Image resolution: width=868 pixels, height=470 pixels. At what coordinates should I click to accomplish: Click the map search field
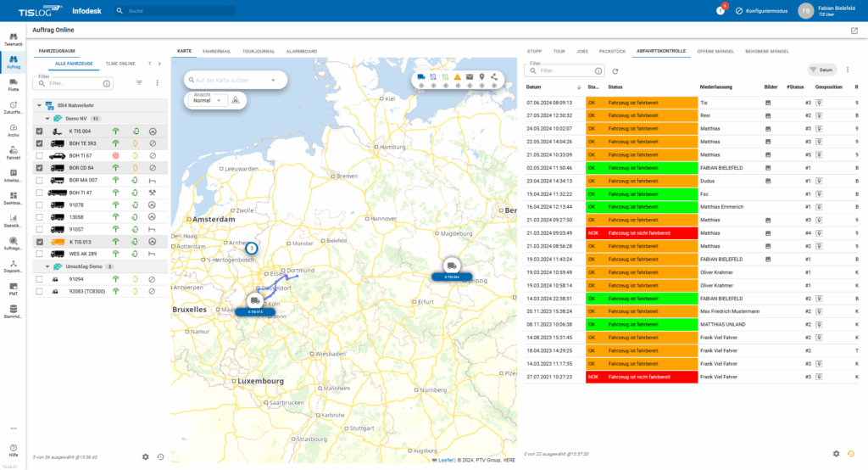pos(229,80)
